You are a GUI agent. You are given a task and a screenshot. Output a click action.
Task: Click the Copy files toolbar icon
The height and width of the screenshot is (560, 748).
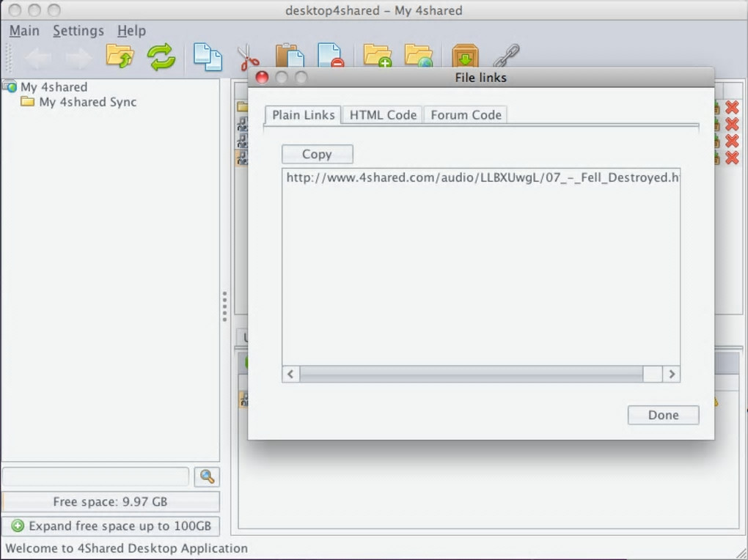click(x=208, y=57)
